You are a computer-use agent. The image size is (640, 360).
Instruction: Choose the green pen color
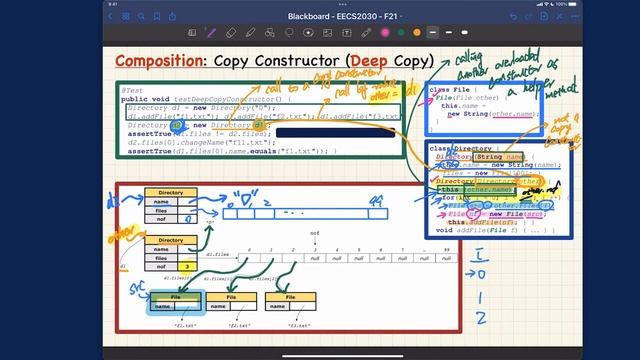[401, 33]
